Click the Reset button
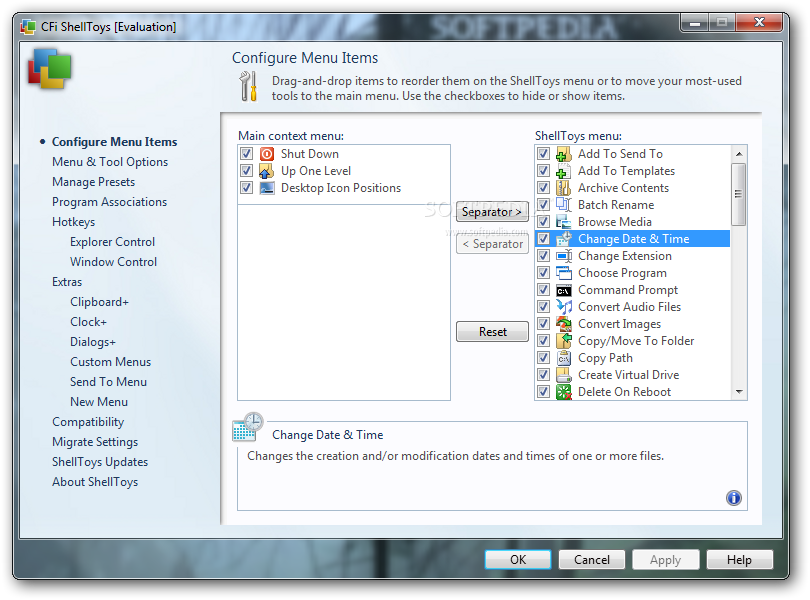Viewport: 810px width, 600px height. click(492, 332)
